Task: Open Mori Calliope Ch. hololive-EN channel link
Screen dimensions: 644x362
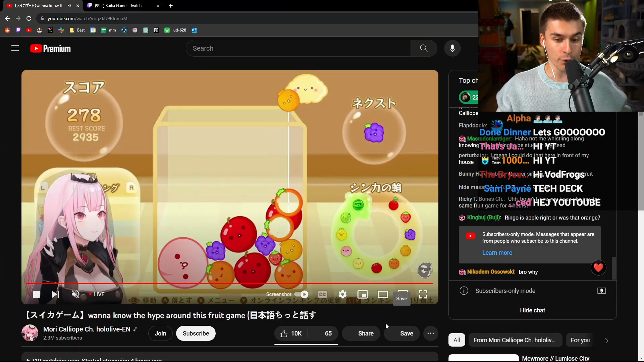Action: pos(87,329)
